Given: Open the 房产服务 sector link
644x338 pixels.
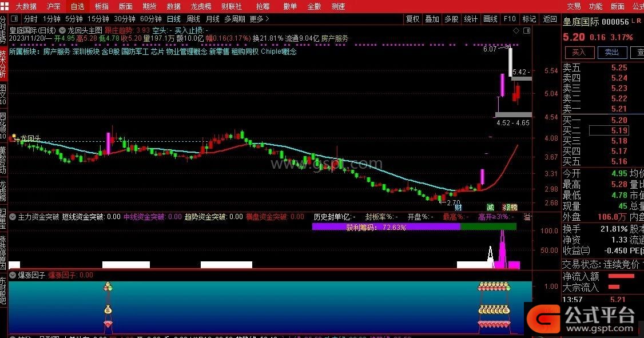Looking at the screenshot, I should (x=56, y=51).
